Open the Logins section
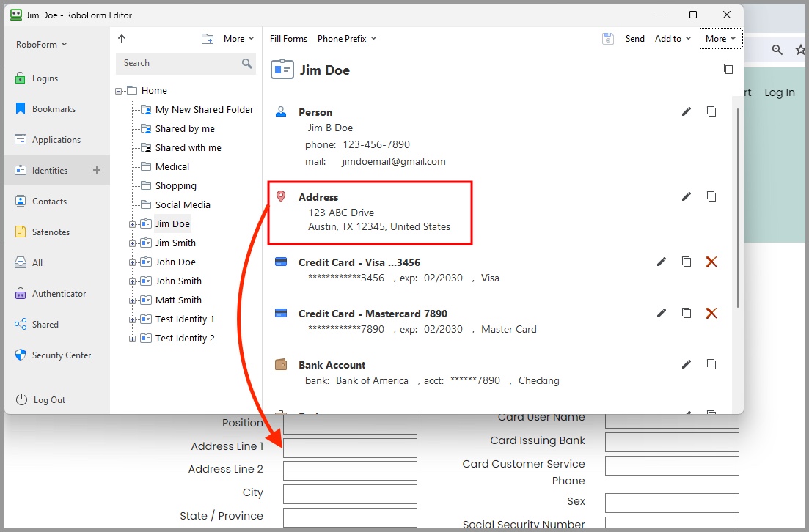The width and height of the screenshot is (809, 532). pos(44,78)
